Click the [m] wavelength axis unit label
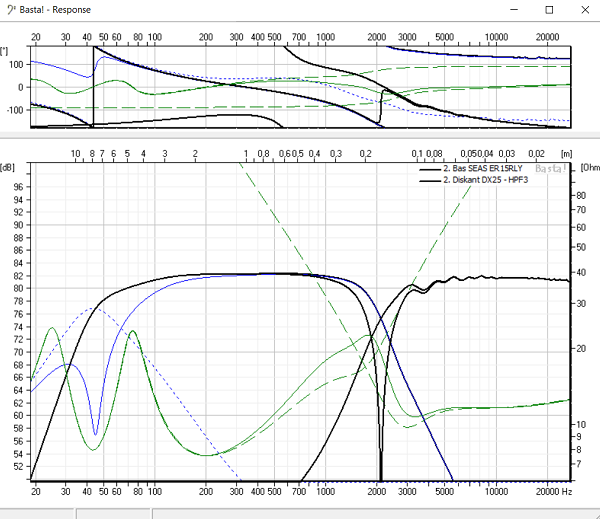This screenshot has width=600, height=519. coord(566,154)
